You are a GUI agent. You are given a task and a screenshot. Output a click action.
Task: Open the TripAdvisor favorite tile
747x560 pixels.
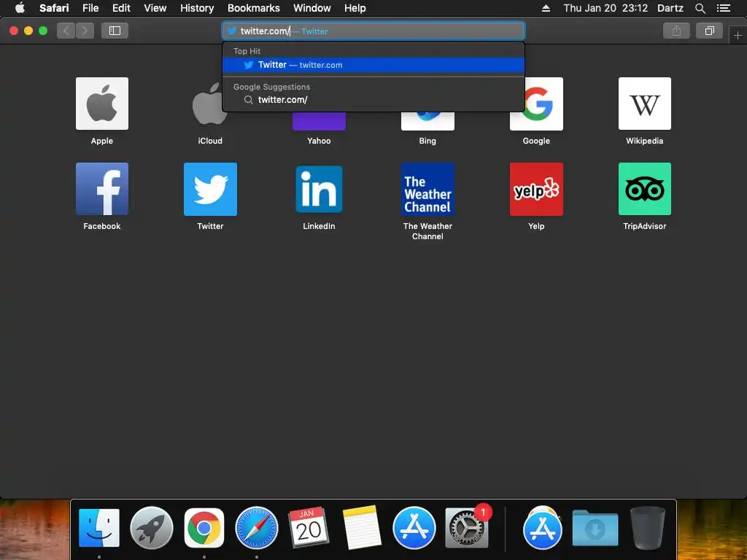(x=645, y=189)
